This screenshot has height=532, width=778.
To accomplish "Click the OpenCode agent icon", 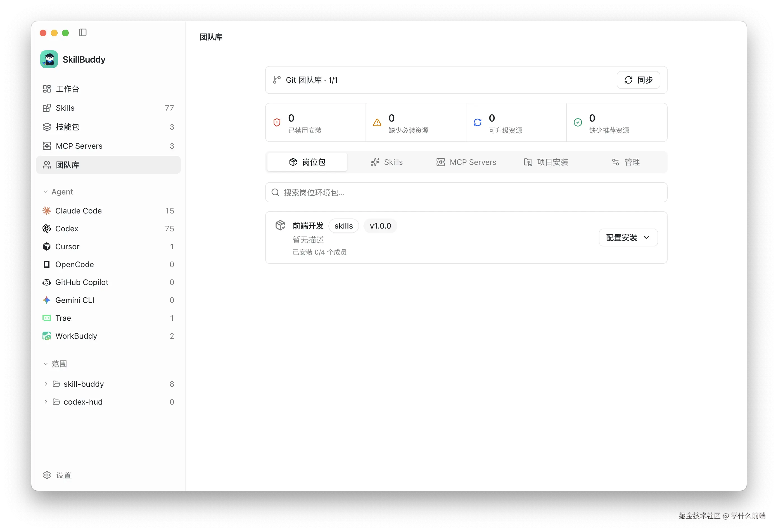I will tap(47, 265).
